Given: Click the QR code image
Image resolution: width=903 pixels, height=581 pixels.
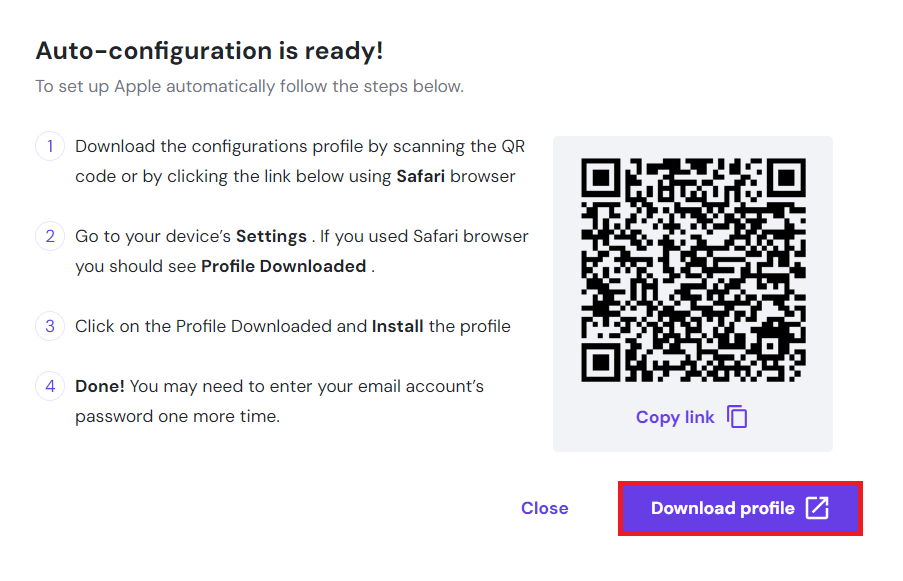Looking at the screenshot, I should coord(692,270).
